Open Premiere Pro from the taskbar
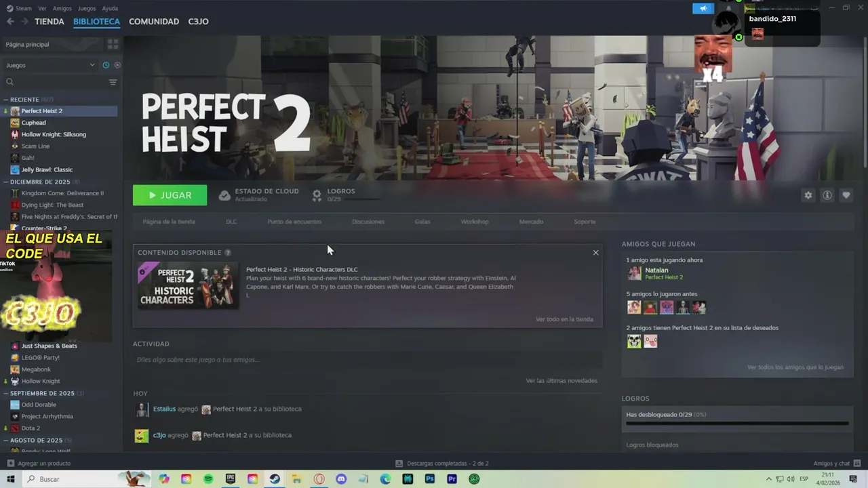 tap(452, 479)
